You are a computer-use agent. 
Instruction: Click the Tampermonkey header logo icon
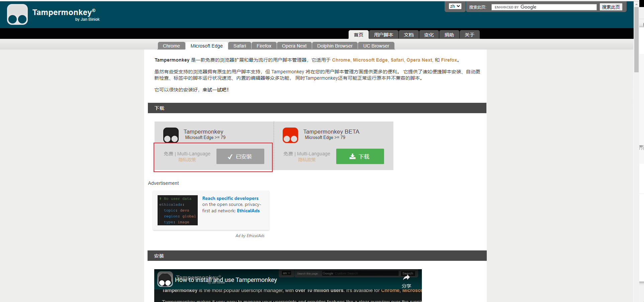coord(17,14)
